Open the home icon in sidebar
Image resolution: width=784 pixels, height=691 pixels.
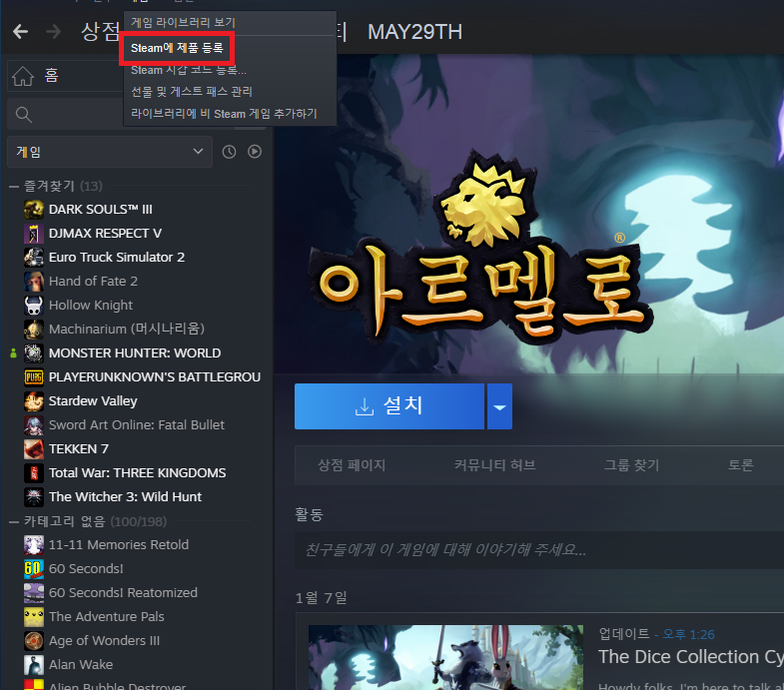point(23,76)
